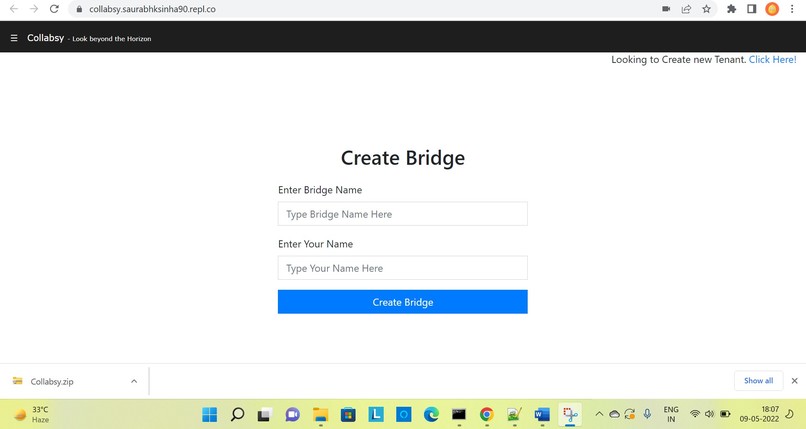
Task: Toggle the browser side panel
Action: click(752, 9)
